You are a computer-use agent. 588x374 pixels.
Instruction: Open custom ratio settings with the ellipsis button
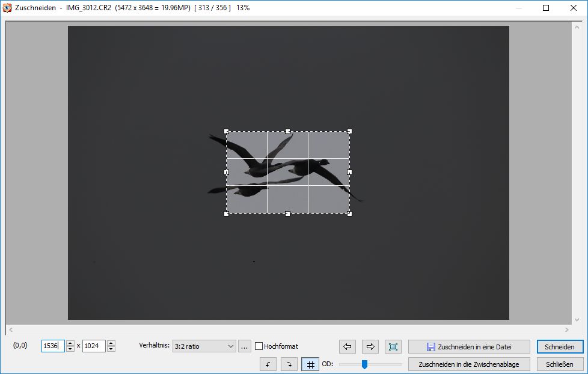(x=244, y=346)
